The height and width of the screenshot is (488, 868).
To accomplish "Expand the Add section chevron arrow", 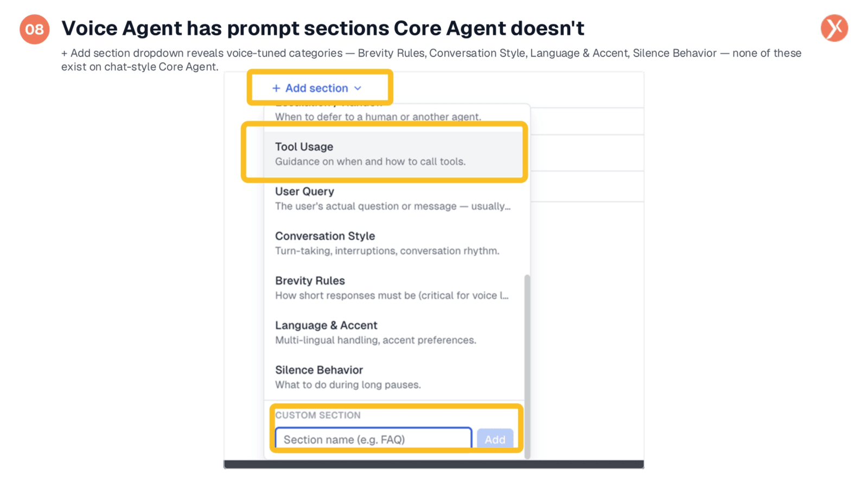I will pyautogui.click(x=358, y=88).
